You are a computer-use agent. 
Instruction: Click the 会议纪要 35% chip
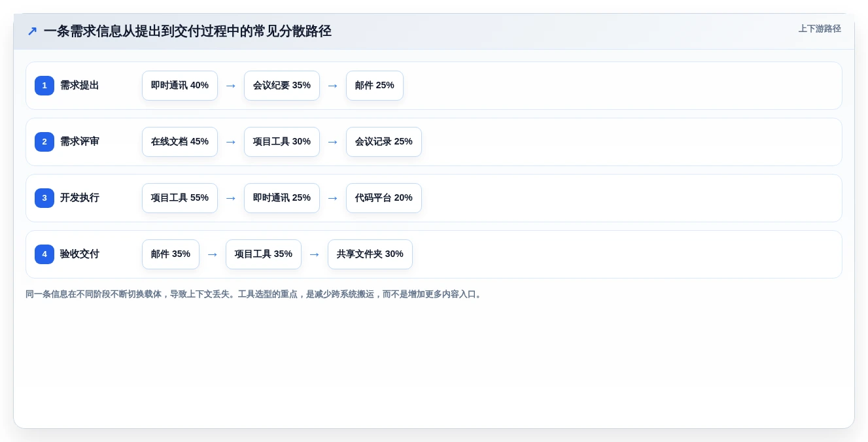[282, 86]
